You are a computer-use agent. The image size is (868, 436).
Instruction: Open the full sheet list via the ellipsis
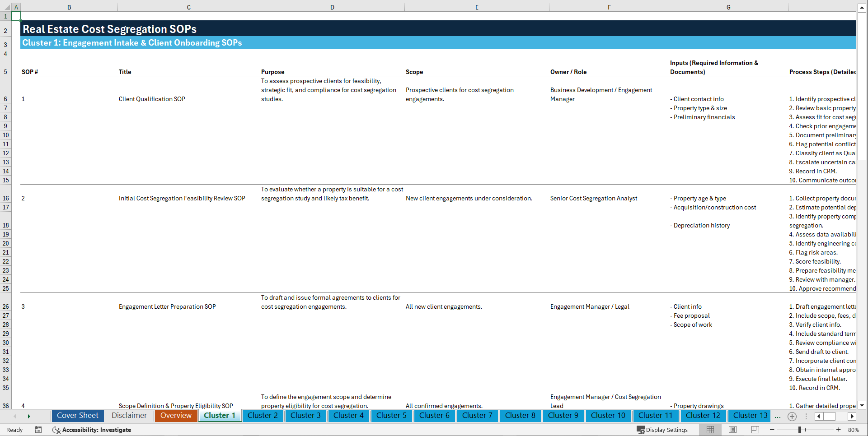[x=777, y=416]
